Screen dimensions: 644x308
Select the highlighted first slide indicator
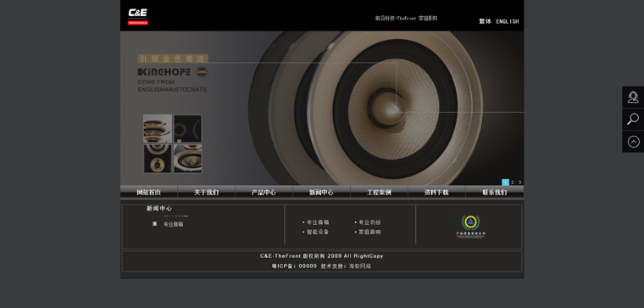(x=505, y=182)
